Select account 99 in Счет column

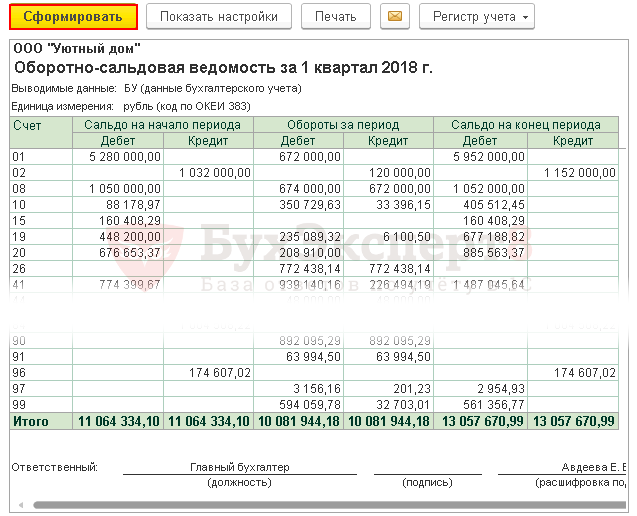pyautogui.click(x=41, y=405)
